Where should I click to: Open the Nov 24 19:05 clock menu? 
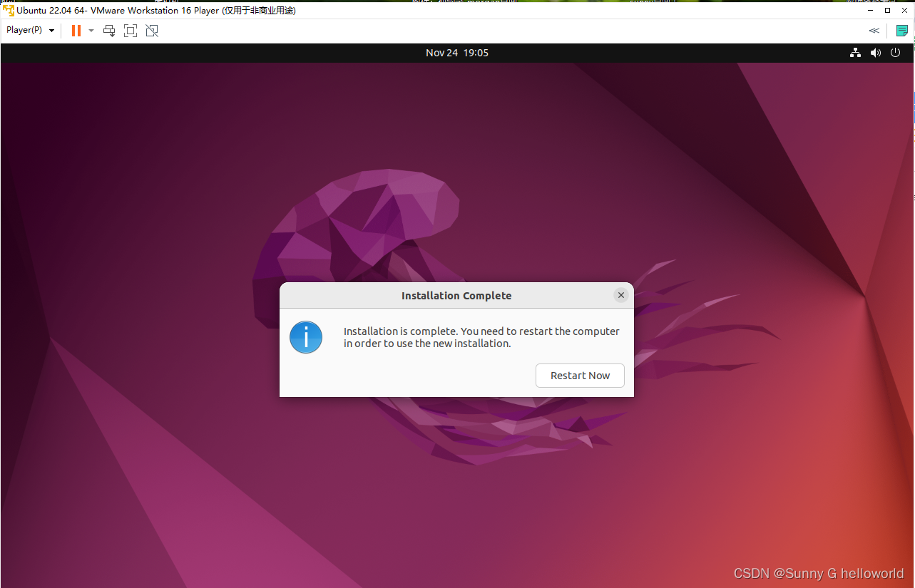[456, 52]
